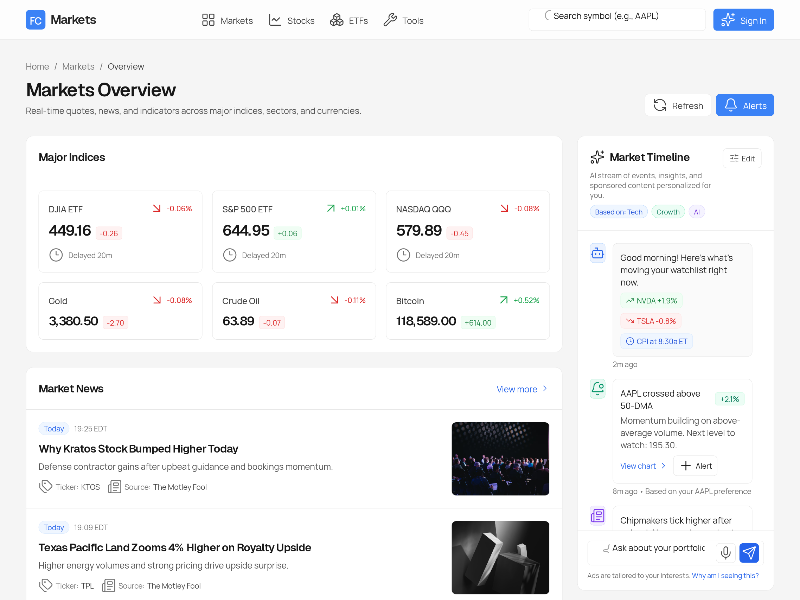Open the Markets menu item

click(227, 19)
